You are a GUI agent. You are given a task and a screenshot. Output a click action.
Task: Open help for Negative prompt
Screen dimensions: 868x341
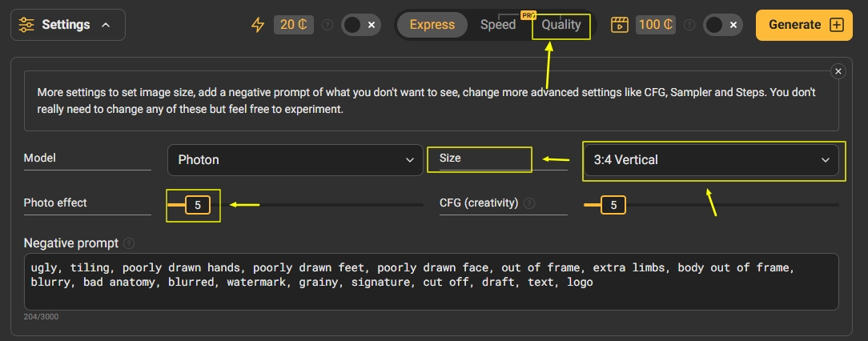pos(129,243)
